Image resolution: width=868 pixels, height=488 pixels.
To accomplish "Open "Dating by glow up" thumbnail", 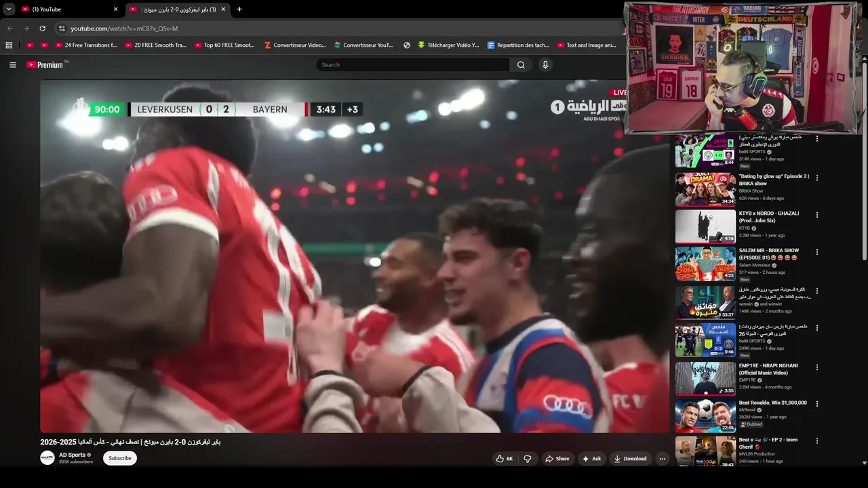I will point(705,189).
